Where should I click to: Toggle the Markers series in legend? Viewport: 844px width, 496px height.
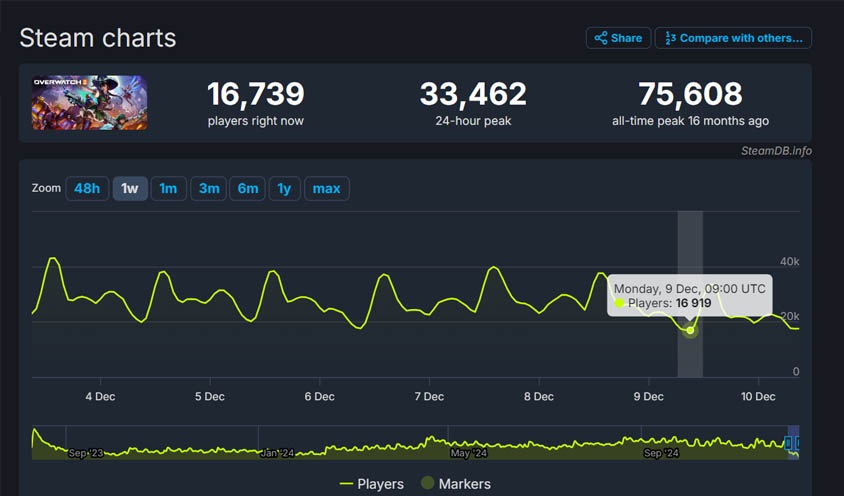(456, 484)
